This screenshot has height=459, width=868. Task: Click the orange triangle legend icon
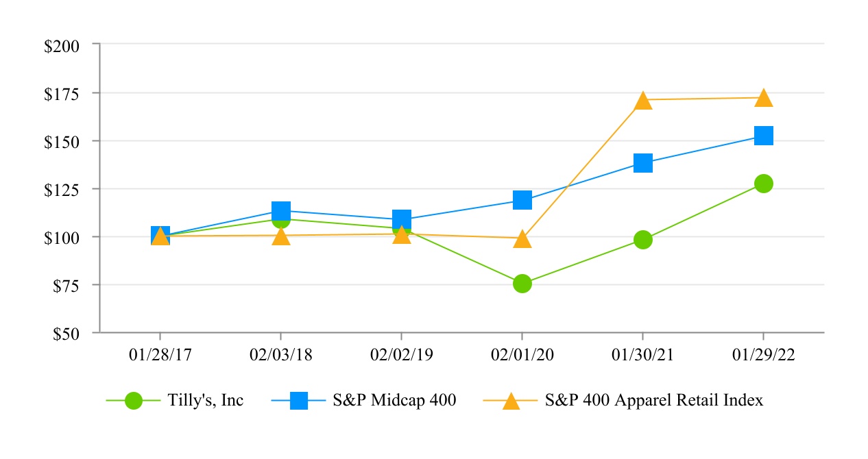511,401
